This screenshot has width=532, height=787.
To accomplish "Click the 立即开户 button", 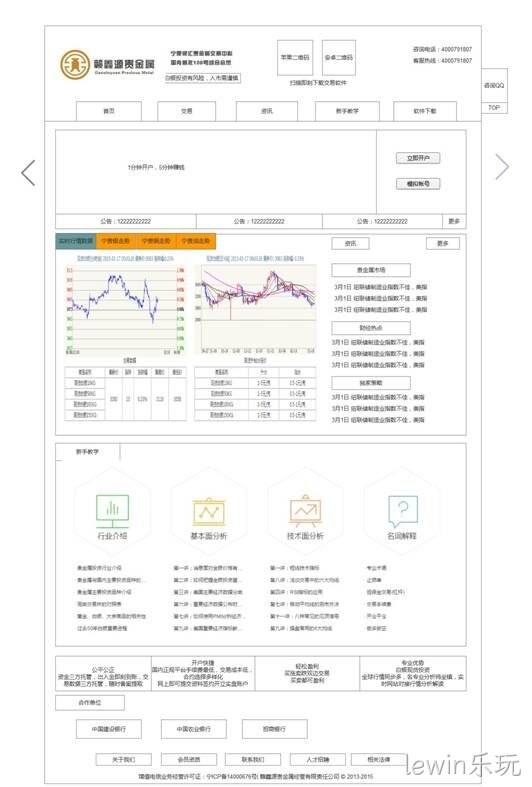I will 418,158.
